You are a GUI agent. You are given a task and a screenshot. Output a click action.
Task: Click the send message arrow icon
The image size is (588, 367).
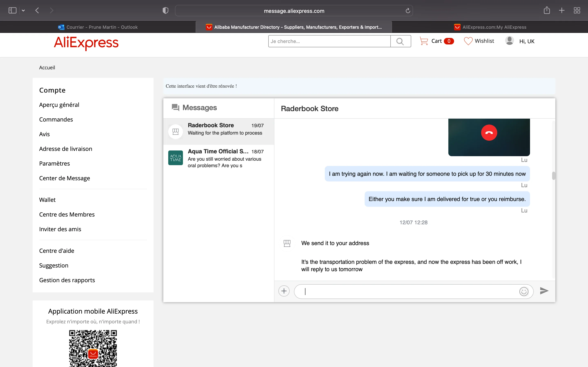(x=544, y=291)
